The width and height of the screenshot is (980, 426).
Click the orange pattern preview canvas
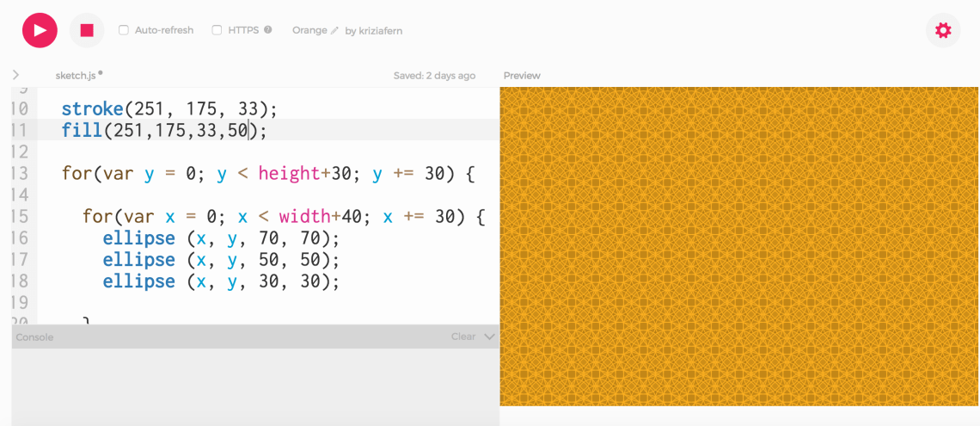coord(738,246)
